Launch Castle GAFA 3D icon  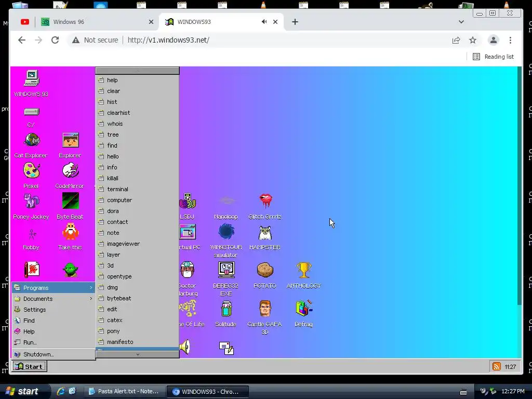[x=265, y=309]
